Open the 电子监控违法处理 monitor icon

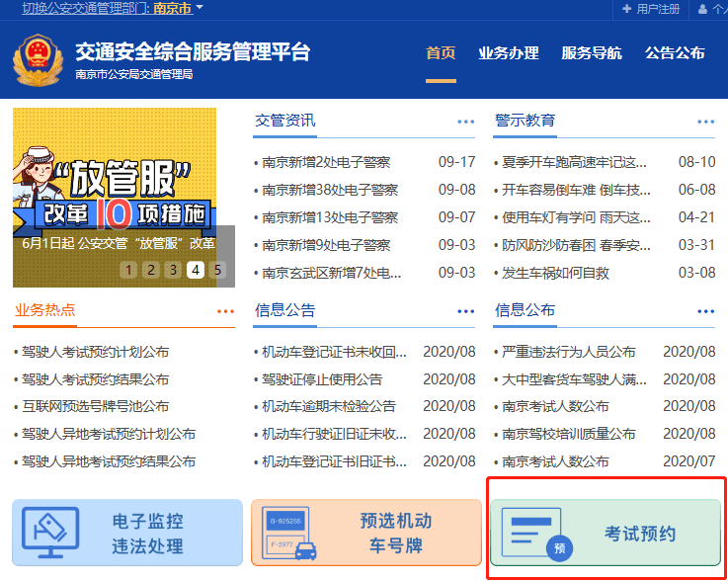coord(50,533)
